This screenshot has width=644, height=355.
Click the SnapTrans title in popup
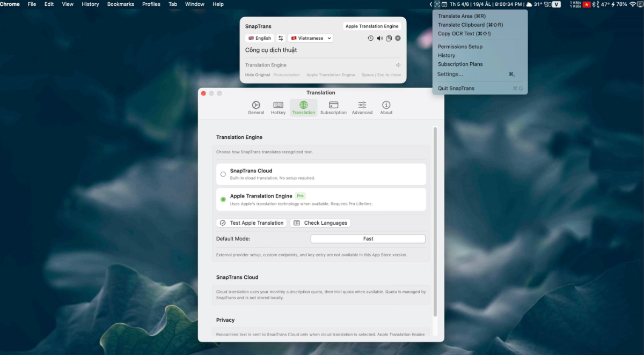258,26
